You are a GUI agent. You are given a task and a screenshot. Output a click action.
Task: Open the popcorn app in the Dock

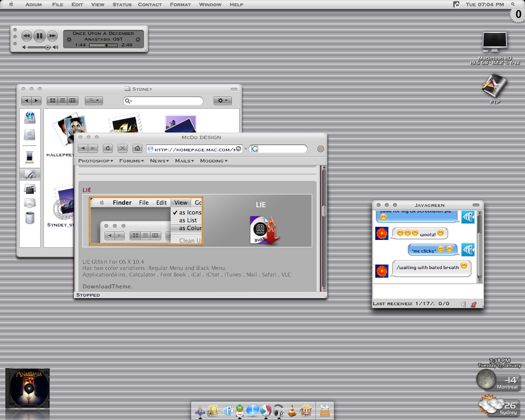[306, 410]
